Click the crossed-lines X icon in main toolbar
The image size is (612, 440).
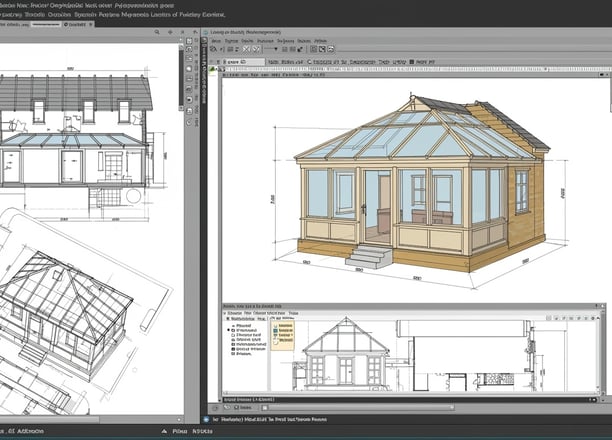pyautogui.click(x=246, y=49)
